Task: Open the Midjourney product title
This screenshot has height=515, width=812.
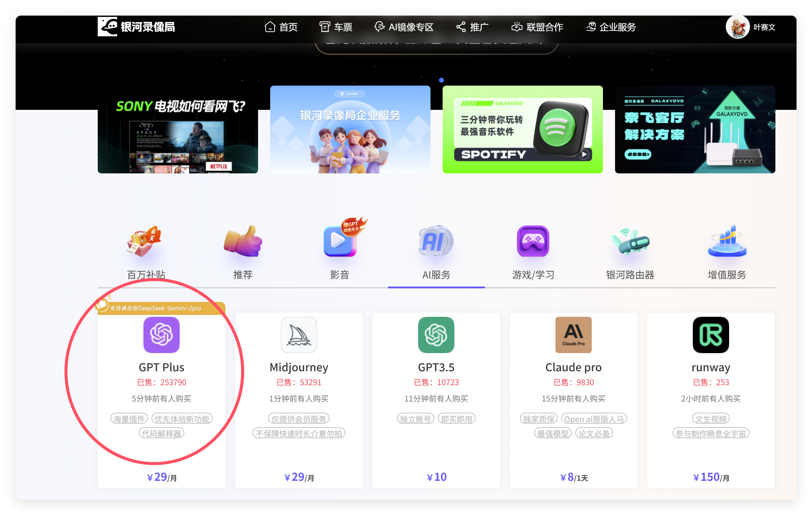Action: pyautogui.click(x=299, y=367)
